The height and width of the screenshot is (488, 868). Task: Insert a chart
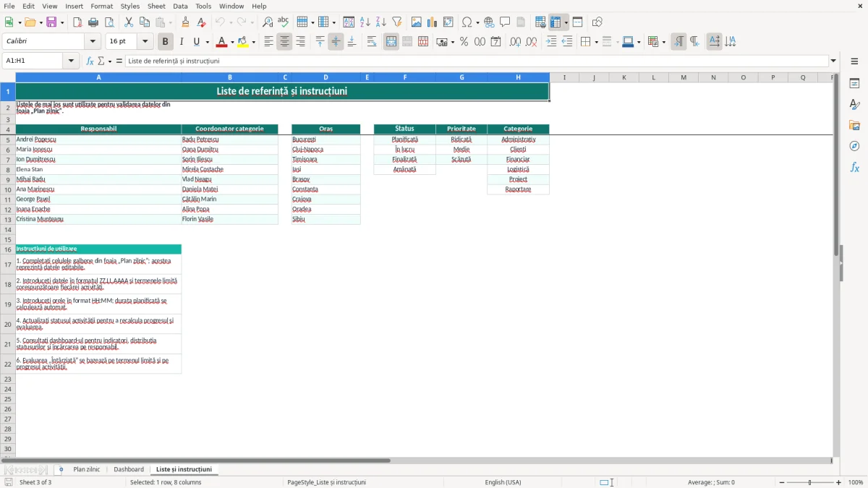tap(433, 22)
